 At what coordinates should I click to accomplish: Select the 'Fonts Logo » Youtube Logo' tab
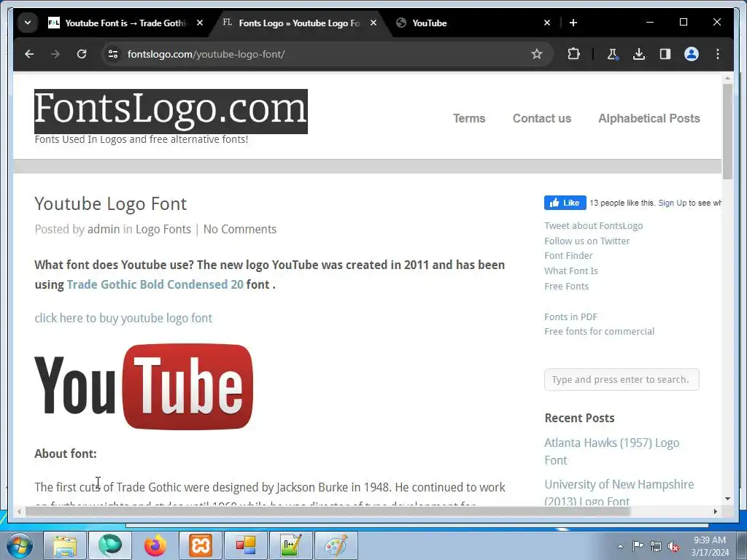pyautogui.click(x=299, y=23)
